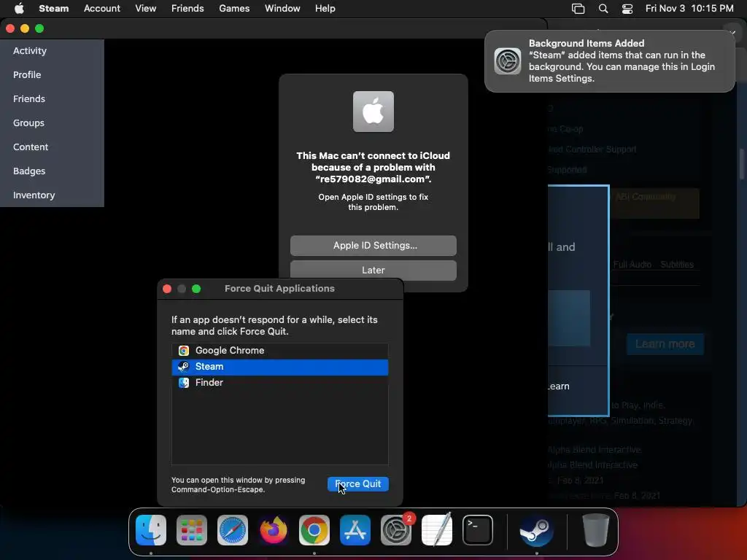Viewport: 747px width, 560px height.
Task: Open Control Center from the menu bar
Action: pos(627,9)
